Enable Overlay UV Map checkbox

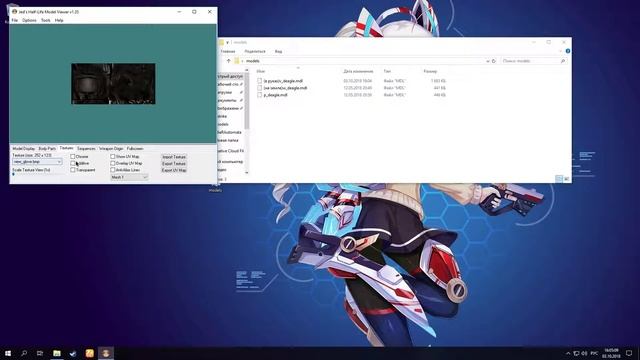113,163
